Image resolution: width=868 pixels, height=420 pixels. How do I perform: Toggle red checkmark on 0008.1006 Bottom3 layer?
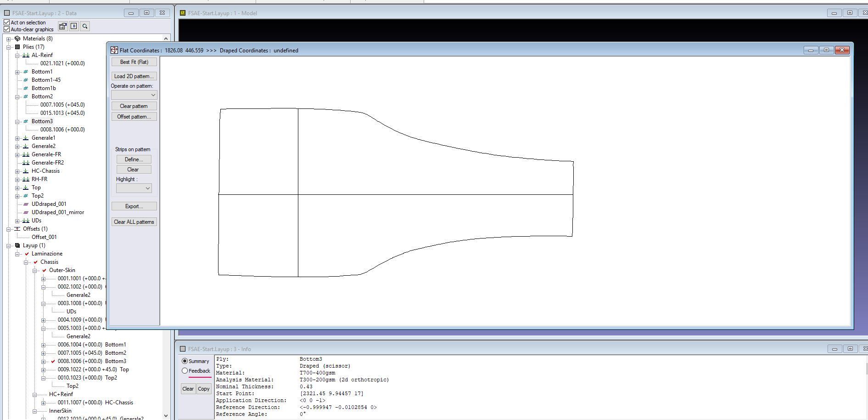coord(53,361)
